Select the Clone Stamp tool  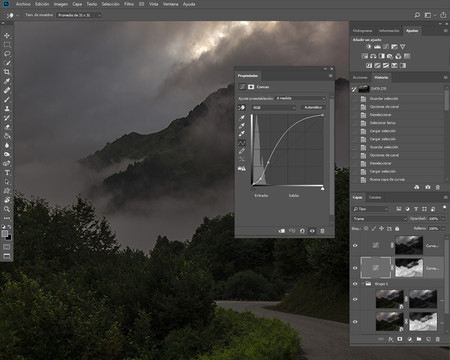pos(7,108)
